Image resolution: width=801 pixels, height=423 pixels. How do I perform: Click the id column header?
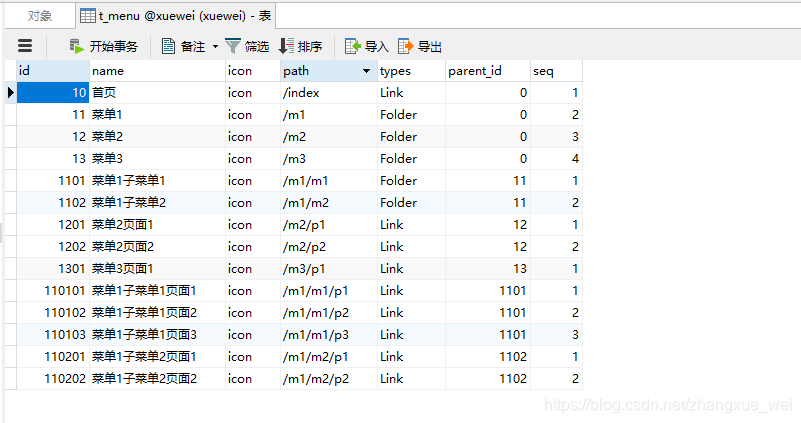click(x=53, y=71)
